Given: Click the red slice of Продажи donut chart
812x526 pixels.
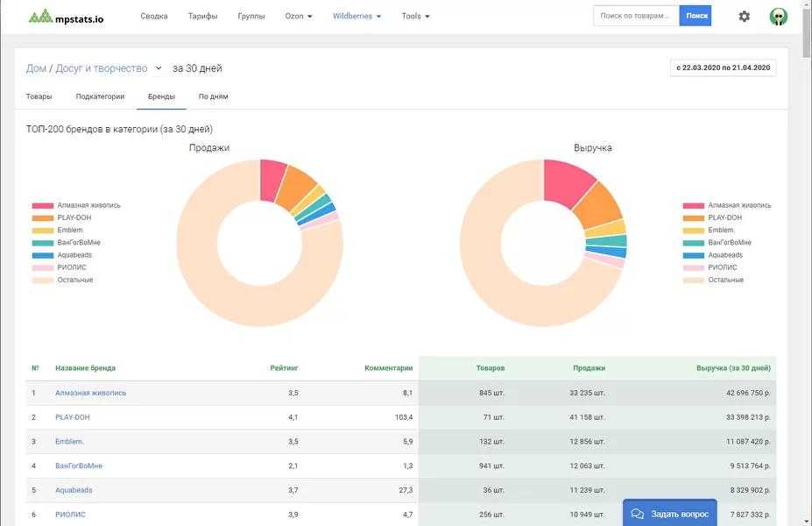Looking at the screenshot, I should click(272, 180).
